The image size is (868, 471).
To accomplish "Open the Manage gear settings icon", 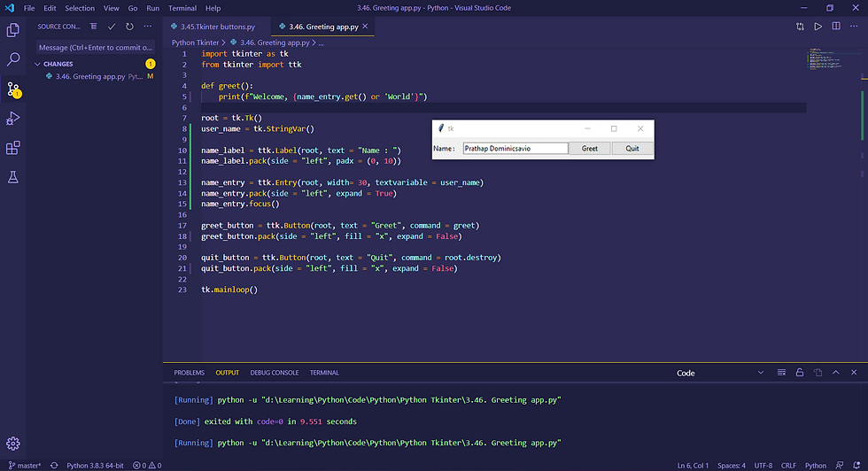I will pos(12,444).
